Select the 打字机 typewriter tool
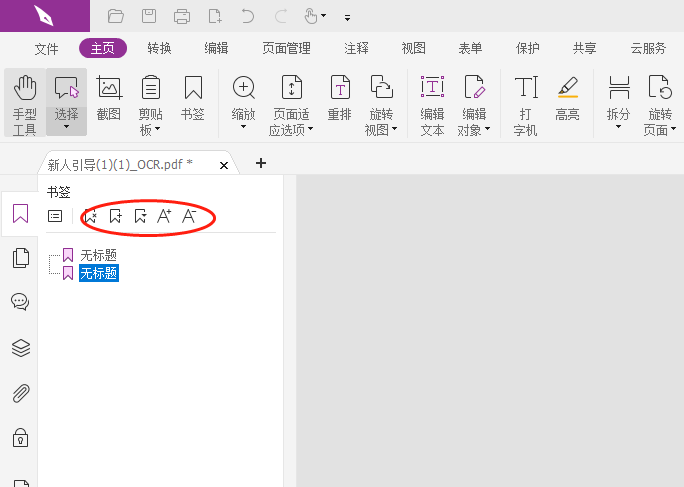The image size is (684, 487). pos(526,105)
